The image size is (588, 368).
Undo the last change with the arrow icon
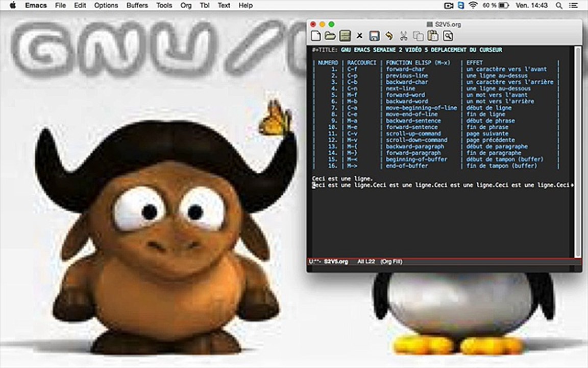tap(389, 36)
